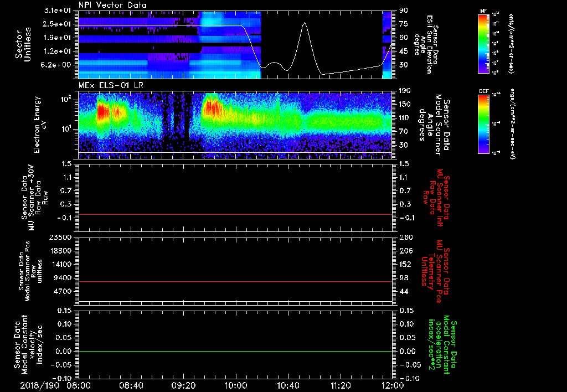The height and width of the screenshot is (392, 567).
Task: Click the NF color scale bar
Action: [x=483, y=43]
